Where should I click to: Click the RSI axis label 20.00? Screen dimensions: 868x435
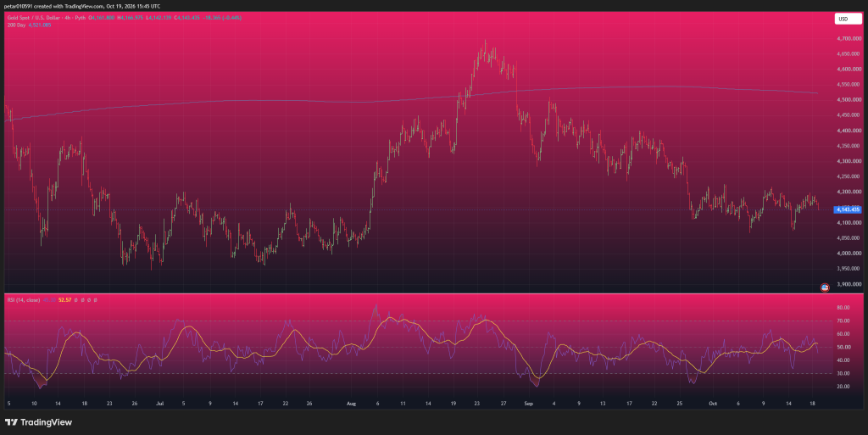click(843, 387)
